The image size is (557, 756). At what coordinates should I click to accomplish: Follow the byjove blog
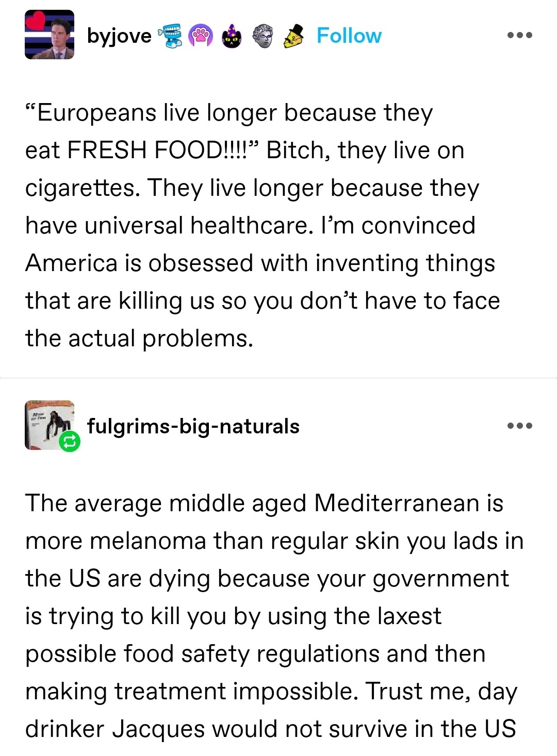pyautogui.click(x=349, y=36)
